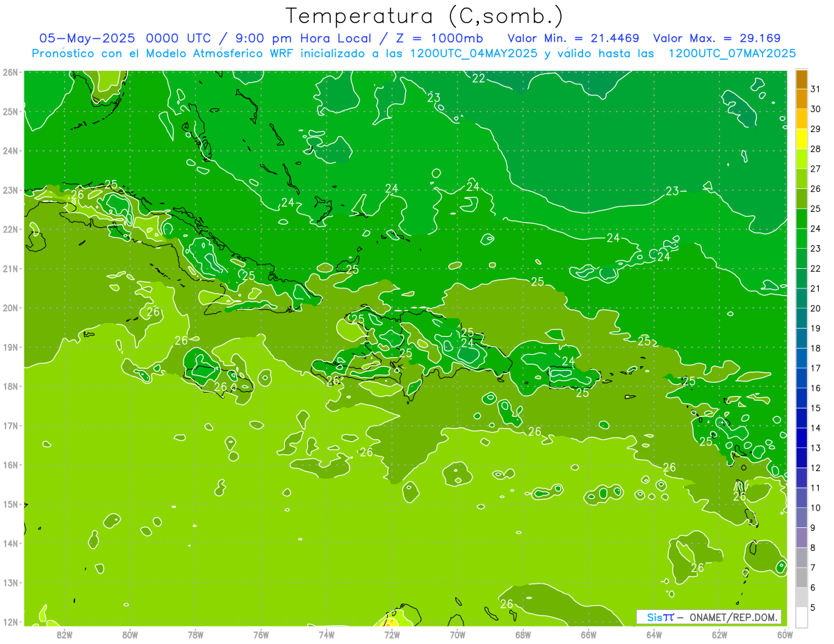Screen dimensions: 834x644
Task: Click the 16N latitude axis label
Action: pyautogui.click(x=11, y=465)
